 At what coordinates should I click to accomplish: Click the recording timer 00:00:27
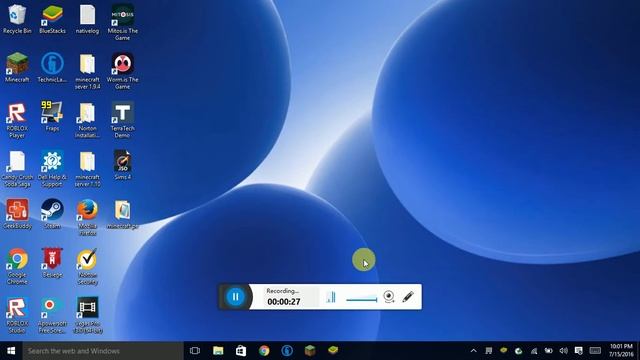(284, 302)
